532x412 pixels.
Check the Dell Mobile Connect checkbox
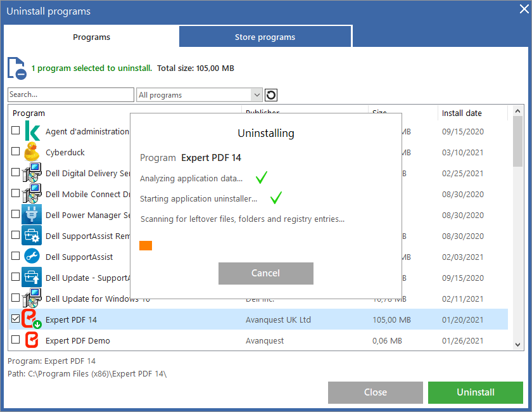click(x=16, y=193)
